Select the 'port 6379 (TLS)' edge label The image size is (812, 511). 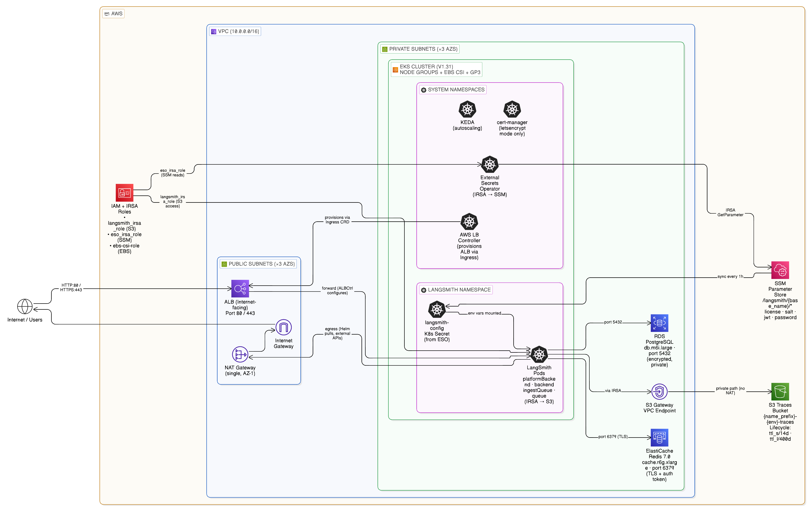[613, 436]
